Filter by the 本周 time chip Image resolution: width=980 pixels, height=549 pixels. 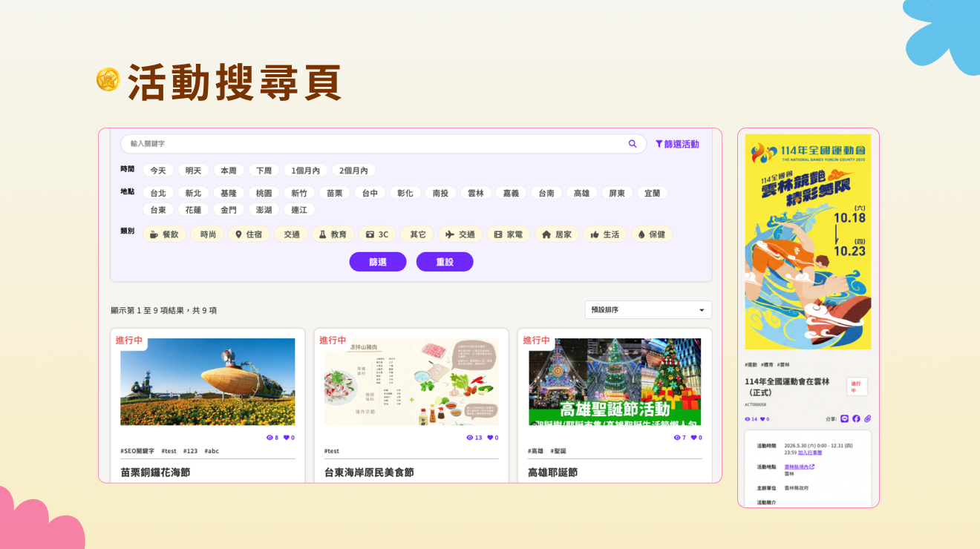pyautogui.click(x=229, y=171)
